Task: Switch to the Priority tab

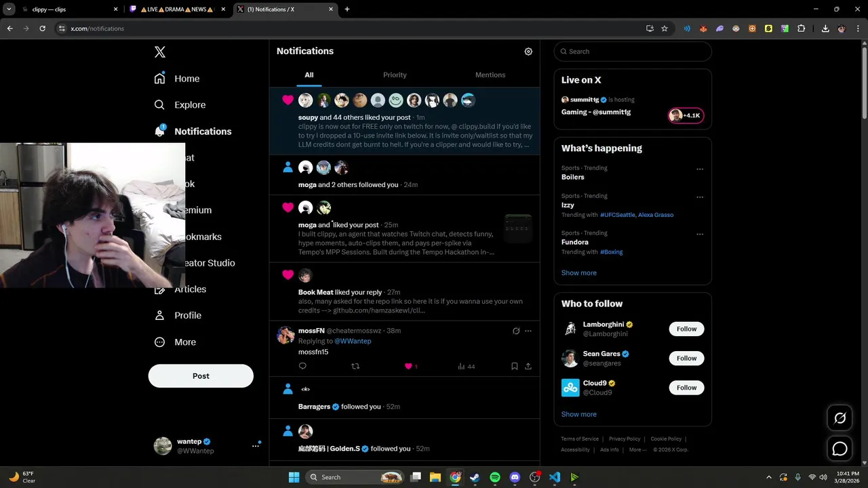Action: (395, 75)
